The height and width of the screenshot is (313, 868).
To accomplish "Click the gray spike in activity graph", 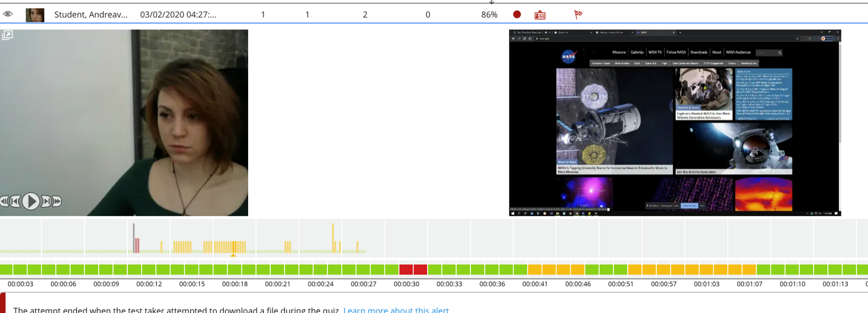I will coord(134,233).
